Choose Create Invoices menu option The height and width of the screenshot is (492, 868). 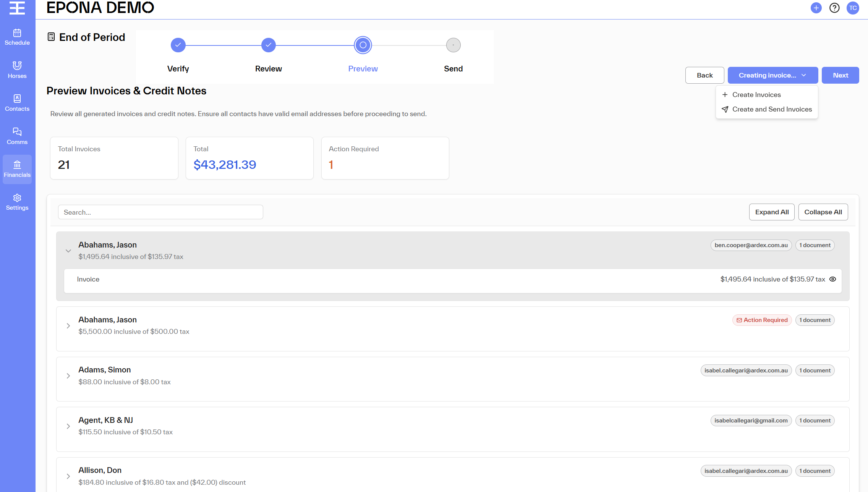pyautogui.click(x=756, y=95)
